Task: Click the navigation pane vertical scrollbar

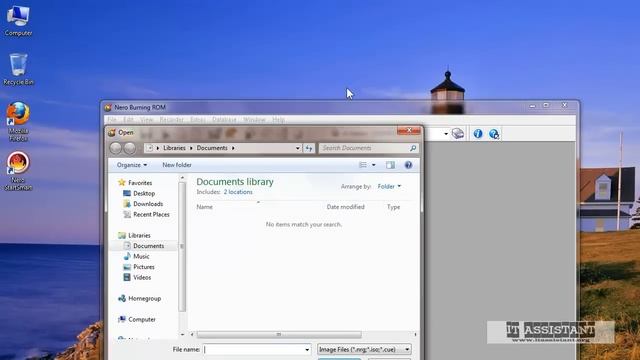Action: (182, 247)
